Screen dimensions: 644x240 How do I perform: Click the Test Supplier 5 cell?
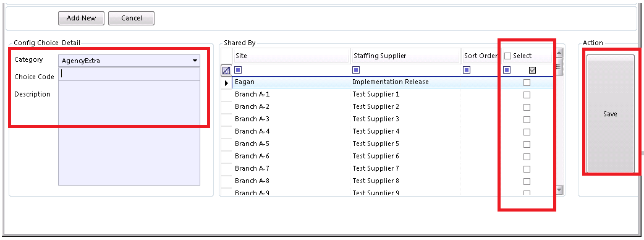405,144
